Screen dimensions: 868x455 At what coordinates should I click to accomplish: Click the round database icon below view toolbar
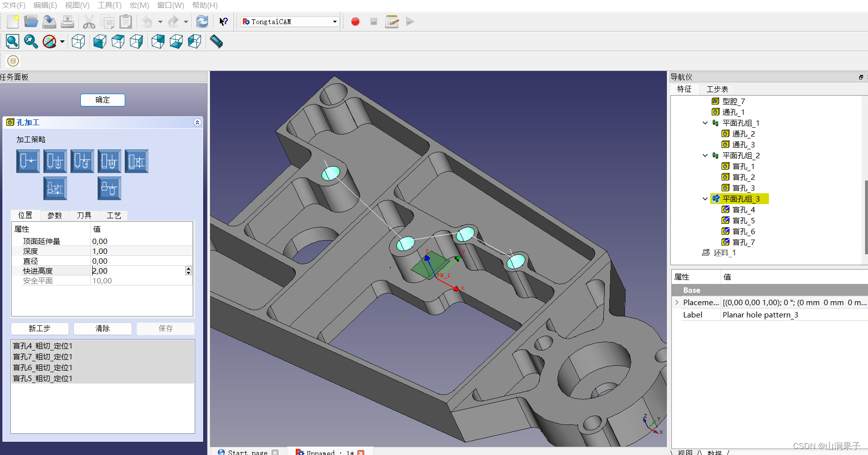[x=13, y=61]
